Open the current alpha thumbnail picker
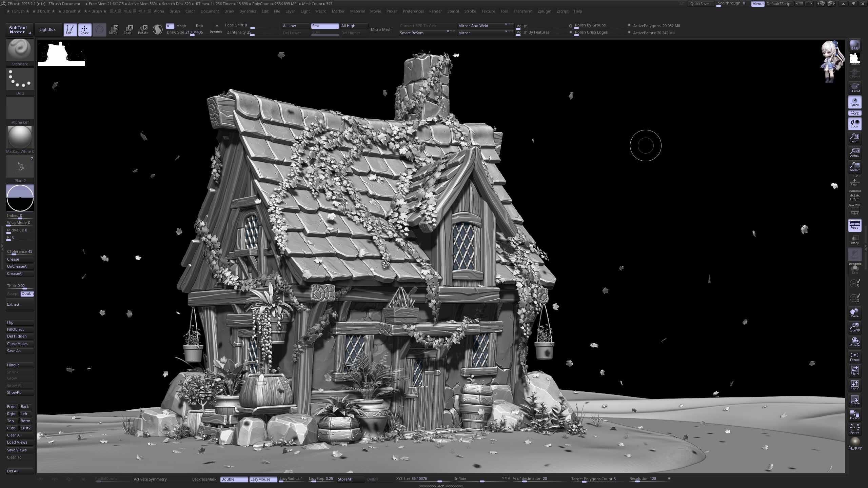Screen dimensions: 868x488 [x=20, y=108]
